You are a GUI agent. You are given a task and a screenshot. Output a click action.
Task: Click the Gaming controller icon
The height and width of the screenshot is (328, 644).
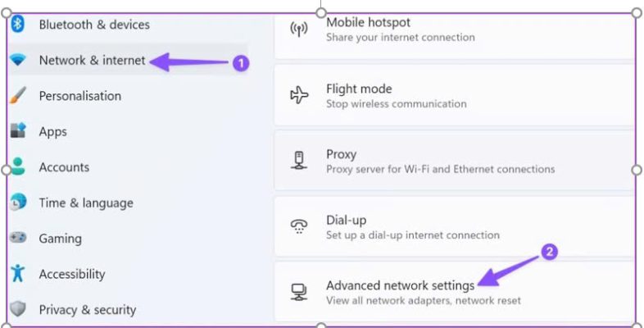click(x=18, y=238)
